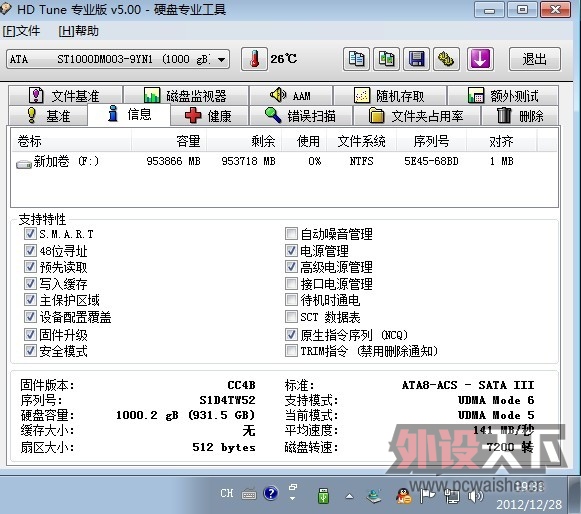Switch to the 错误扫描 tab
Image resolution: width=581 pixels, height=514 pixels.
[x=301, y=116]
